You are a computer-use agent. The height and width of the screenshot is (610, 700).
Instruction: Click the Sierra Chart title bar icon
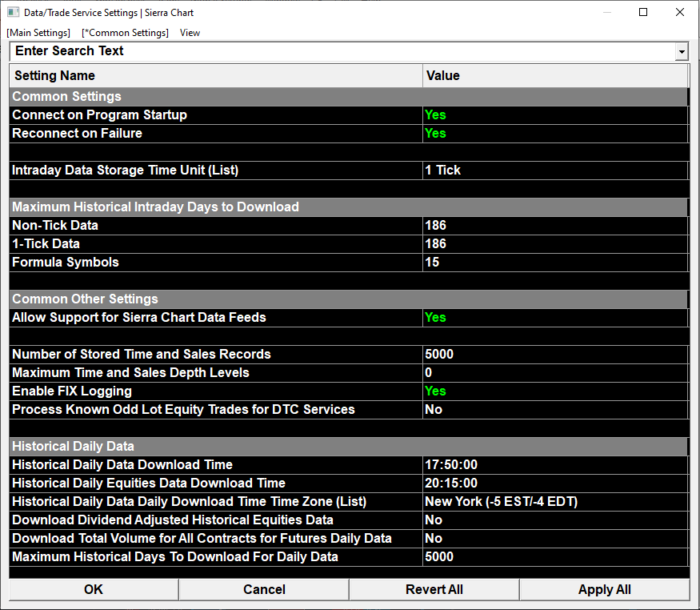tap(14, 13)
